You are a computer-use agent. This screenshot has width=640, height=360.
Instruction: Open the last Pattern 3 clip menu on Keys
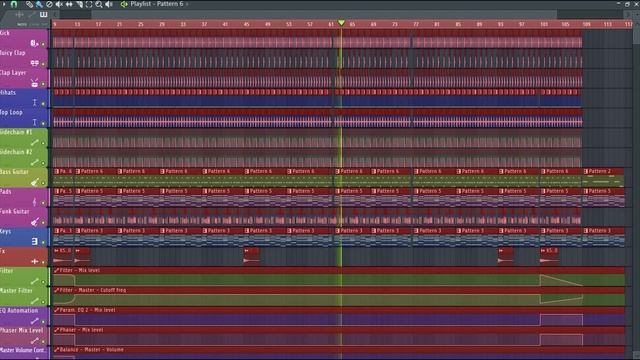(x=586, y=231)
